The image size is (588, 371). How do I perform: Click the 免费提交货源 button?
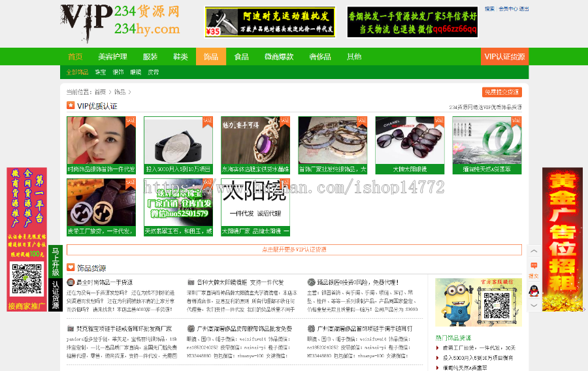tap(502, 92)
